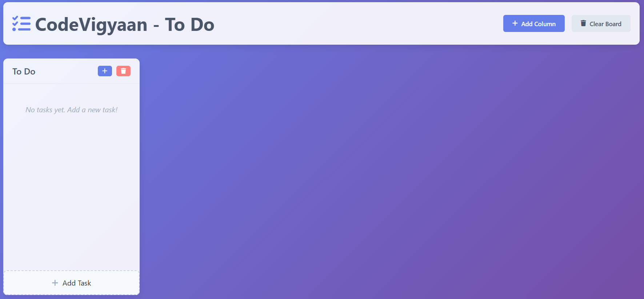Screen dimensions: 644x299
Task: Select the To Do column title
Action: point(24,72)
